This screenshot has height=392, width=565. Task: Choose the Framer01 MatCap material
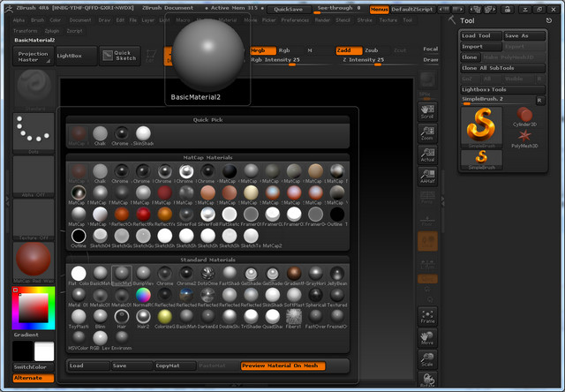(251, 215)
